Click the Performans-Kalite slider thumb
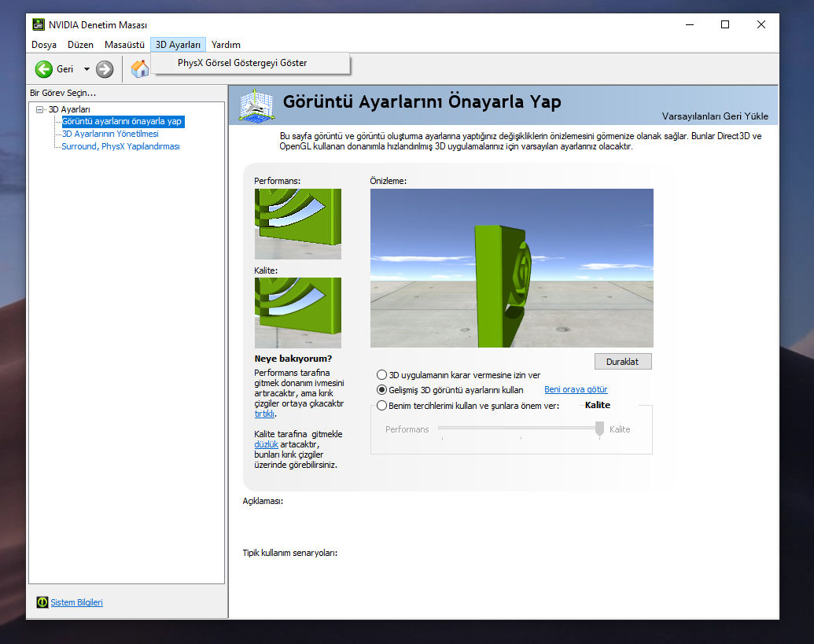Viewport: 814px width, 644px height. 599,429
